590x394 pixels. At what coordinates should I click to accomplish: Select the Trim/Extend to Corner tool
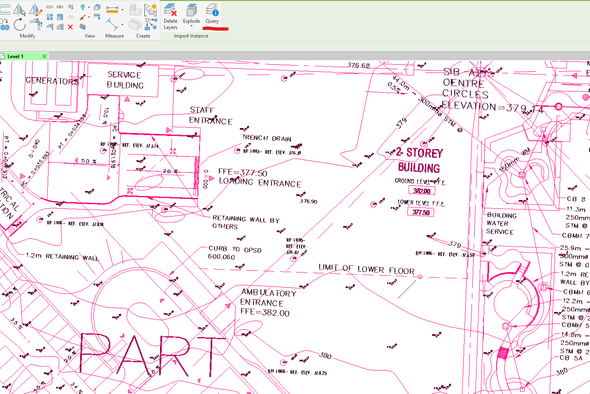37,25
